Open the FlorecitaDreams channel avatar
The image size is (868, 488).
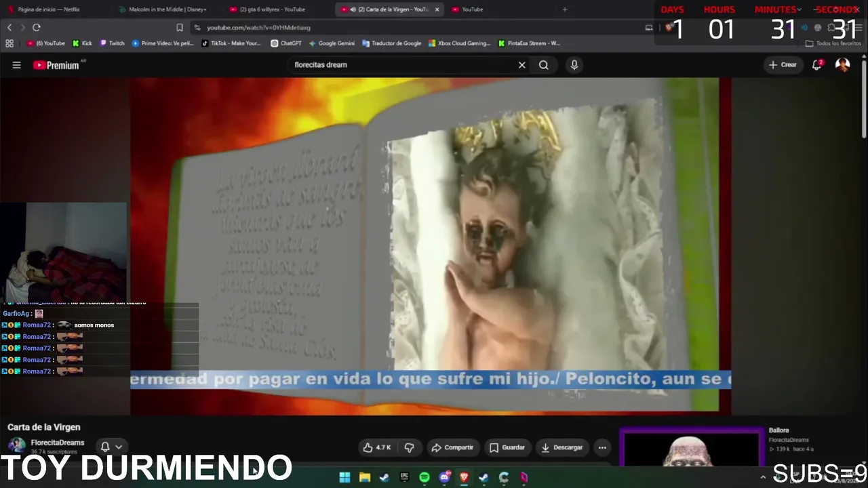[17, 445]
